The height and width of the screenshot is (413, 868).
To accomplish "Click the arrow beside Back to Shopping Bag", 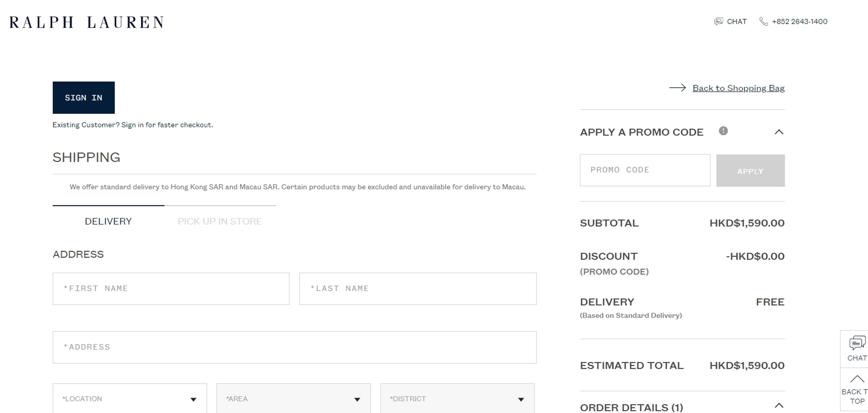I will (678, 88).
